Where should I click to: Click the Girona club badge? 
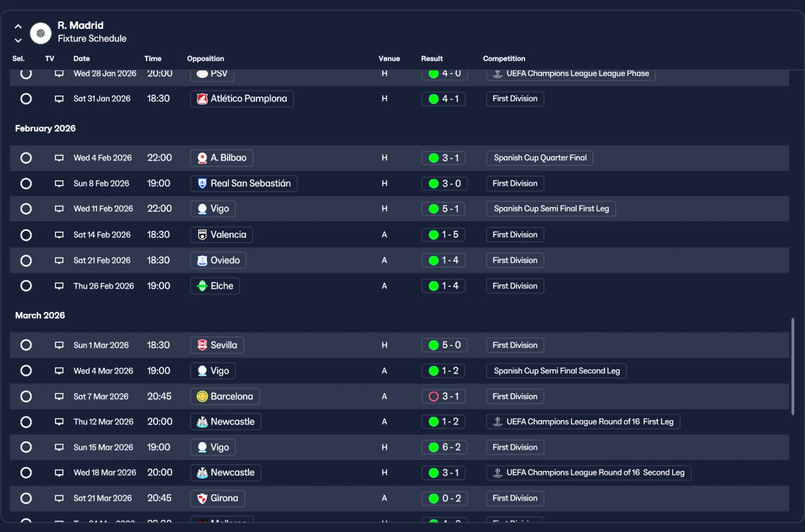(x=202, y=498)
